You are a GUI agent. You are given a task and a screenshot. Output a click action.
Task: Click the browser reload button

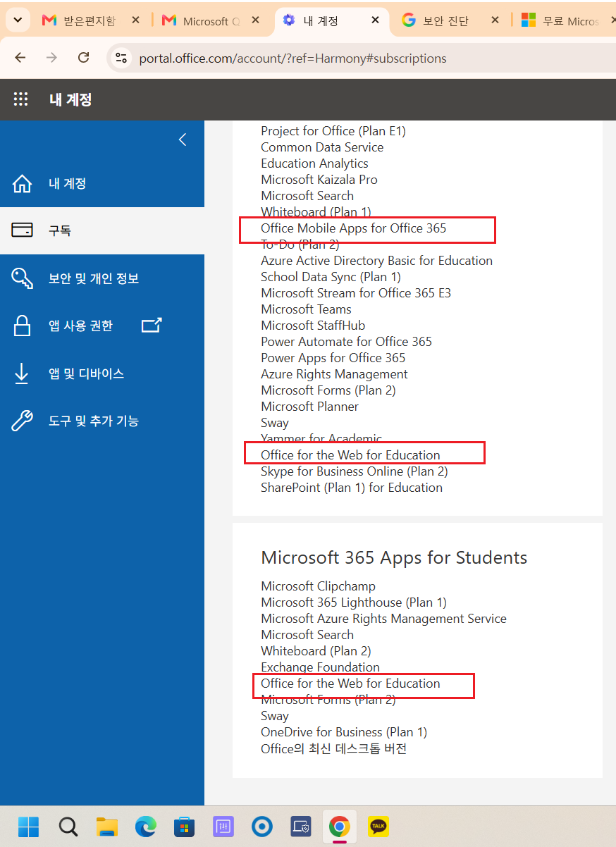tap(84, 58)
